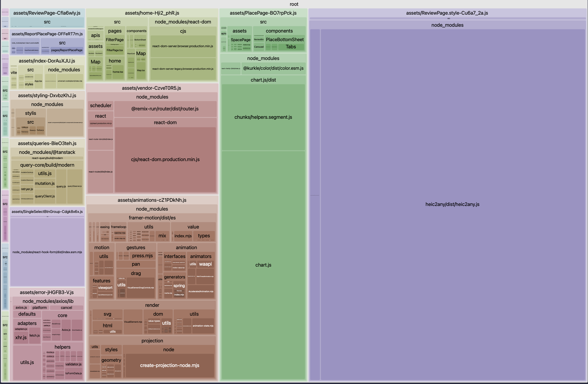588x384 pixels.
Task: Click the axios utils.js block
Action: (27, 362)
